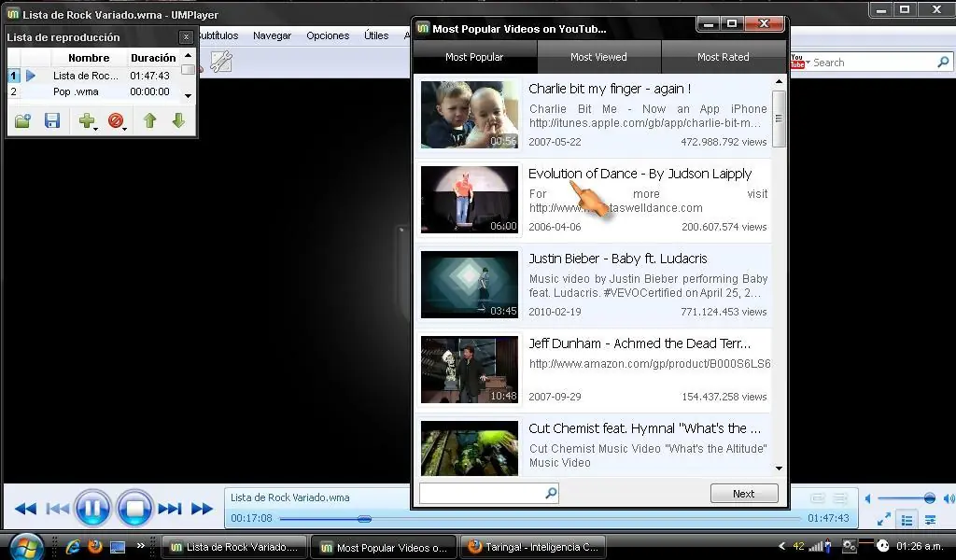
Task: Stop playback with the stop button
Action: (x=134, y=508)
